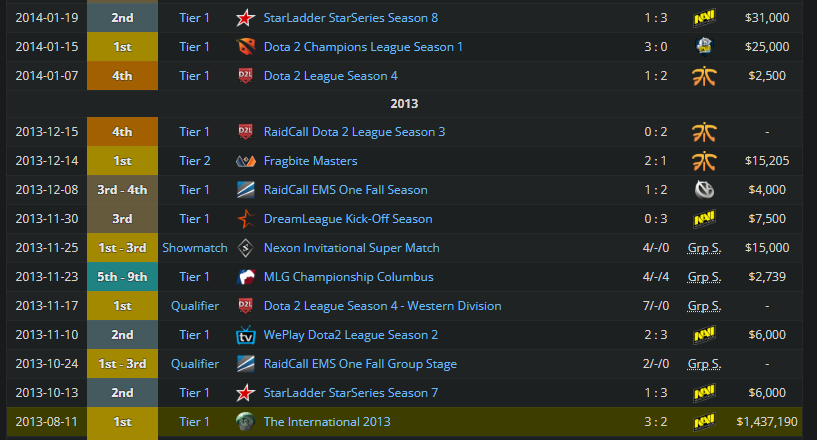Open The International 2013 tournament link
The width and height of the screenshot is (817, 440).
click(327, 422)
